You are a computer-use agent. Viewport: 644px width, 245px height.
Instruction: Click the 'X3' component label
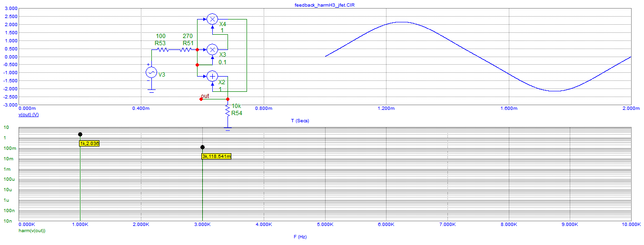(223, 55)
